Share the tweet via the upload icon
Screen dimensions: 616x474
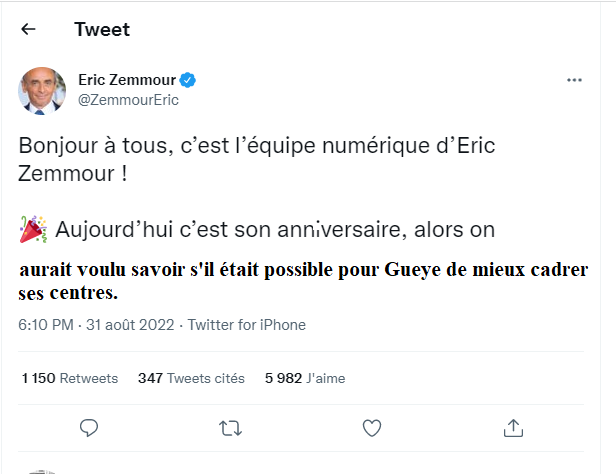[514, 428]
